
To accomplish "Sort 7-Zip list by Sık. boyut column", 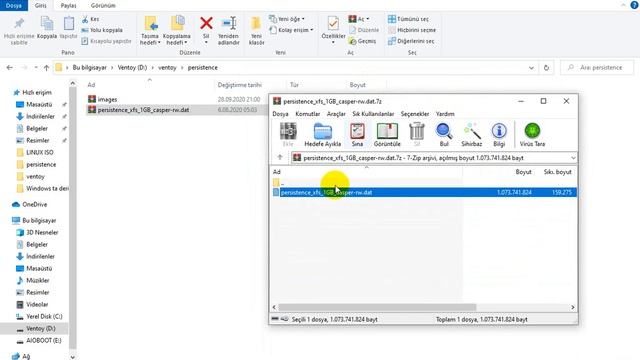I will (557, 172).
